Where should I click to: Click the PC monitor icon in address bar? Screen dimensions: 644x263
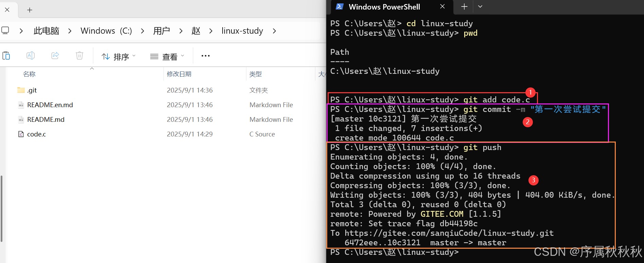[5, 31]
